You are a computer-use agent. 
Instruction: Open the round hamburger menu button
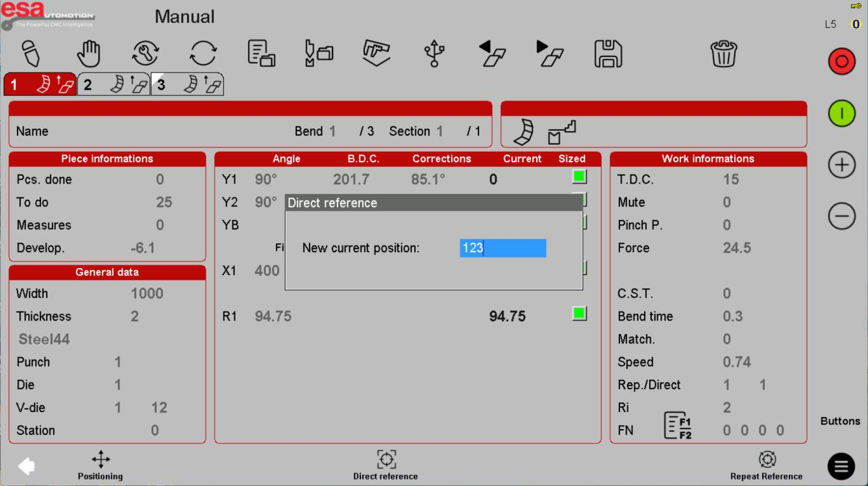841,467
